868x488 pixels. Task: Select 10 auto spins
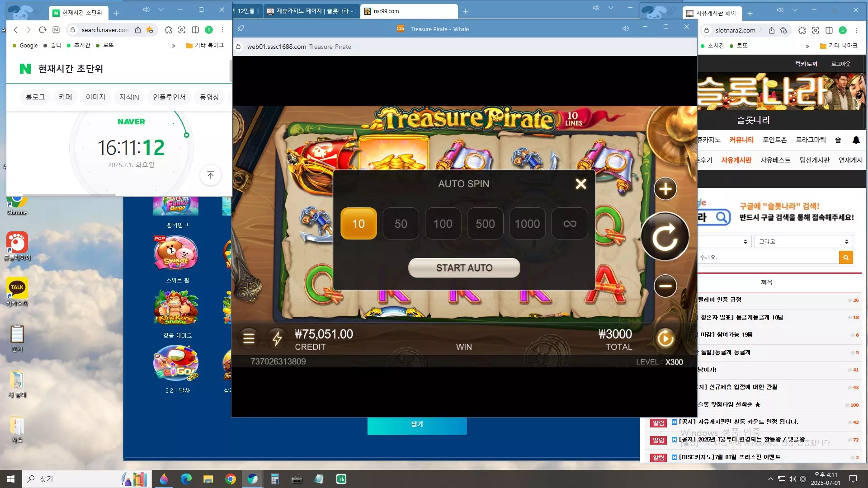tap(359, 224)
